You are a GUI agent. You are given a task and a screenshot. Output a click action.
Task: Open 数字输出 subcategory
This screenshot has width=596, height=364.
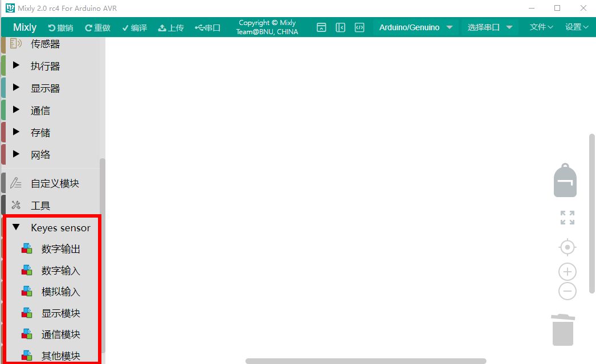click(x=61, y=250)
